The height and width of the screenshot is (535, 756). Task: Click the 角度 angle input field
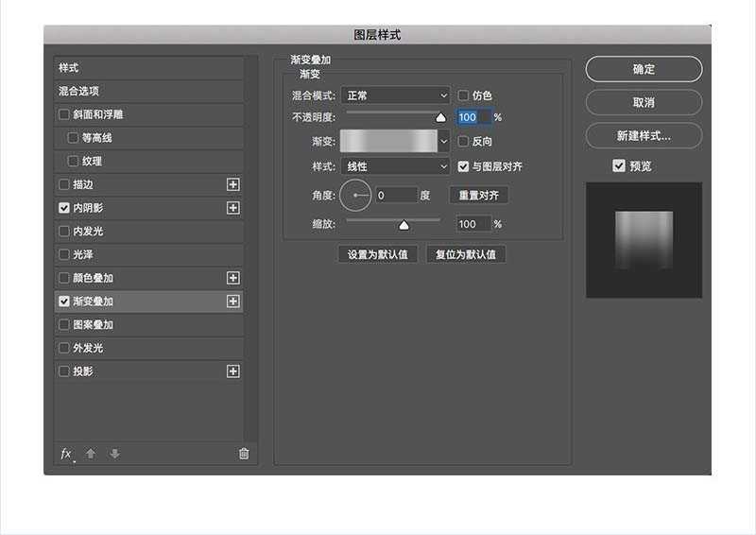(396, 196)
